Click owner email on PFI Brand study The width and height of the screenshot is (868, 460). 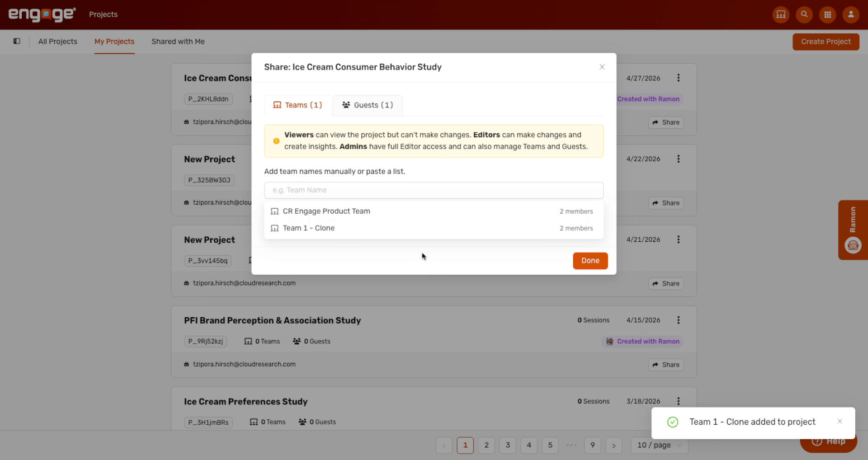(x=244, y=364)
